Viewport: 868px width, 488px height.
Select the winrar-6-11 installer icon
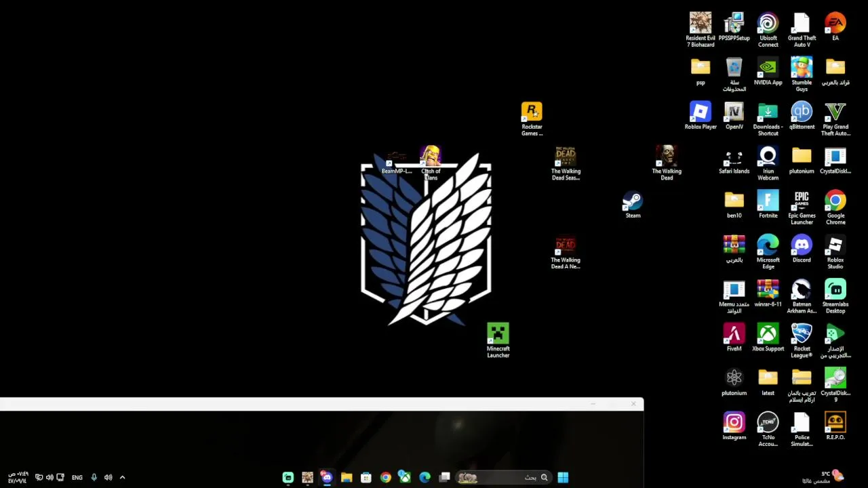[768, 293]
